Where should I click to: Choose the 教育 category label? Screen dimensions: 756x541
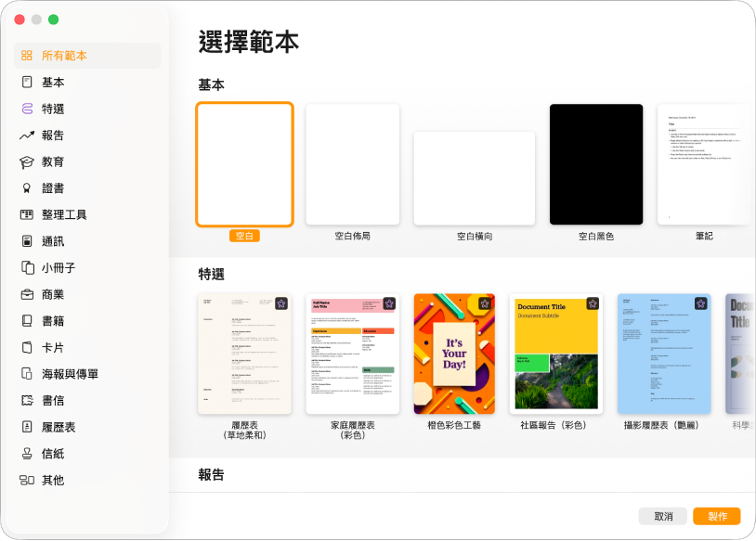pyautogui.click(x=53, y=161)
